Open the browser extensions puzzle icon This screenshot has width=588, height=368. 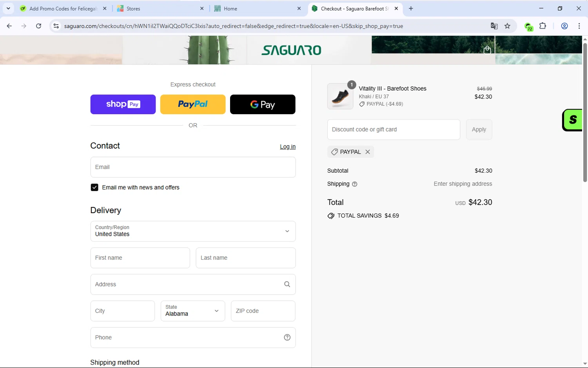pos(543,26)
